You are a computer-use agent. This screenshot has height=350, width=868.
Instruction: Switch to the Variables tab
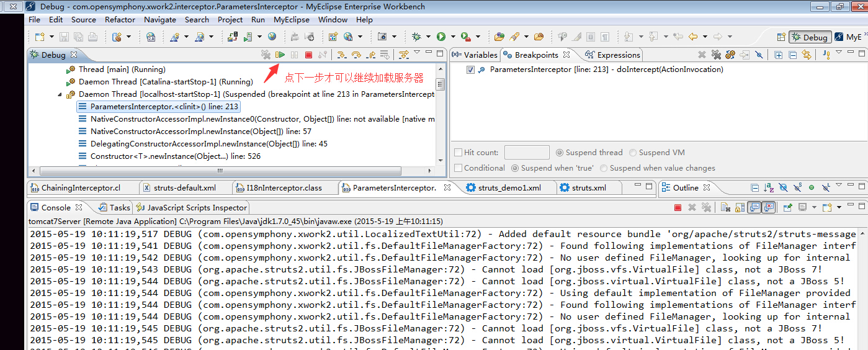coord(475,55)
